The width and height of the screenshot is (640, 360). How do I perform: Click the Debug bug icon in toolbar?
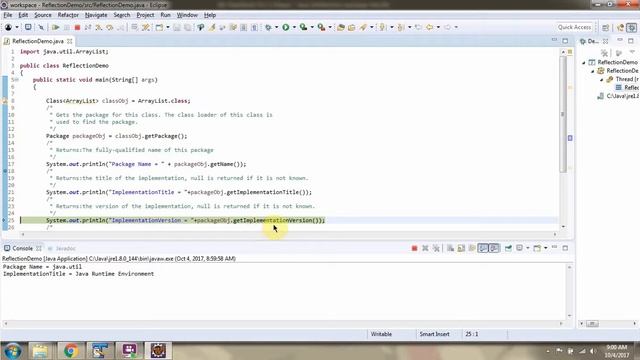(x=268, y=27)
